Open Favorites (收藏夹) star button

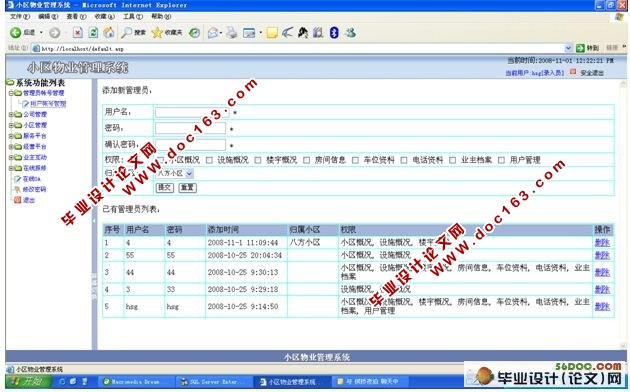pyautogui.click(x=167, y=33)
